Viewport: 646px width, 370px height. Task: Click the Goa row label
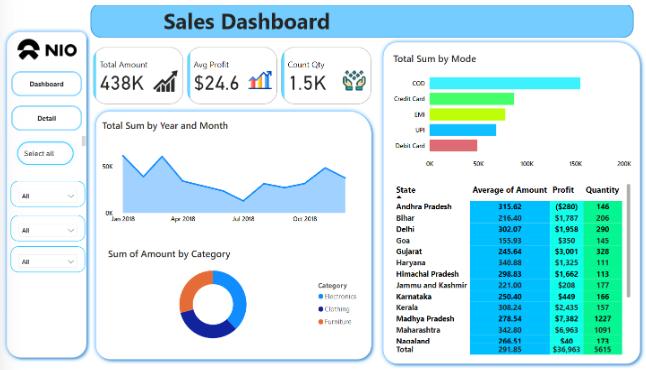pyautogui.click(x=403, y=241)
